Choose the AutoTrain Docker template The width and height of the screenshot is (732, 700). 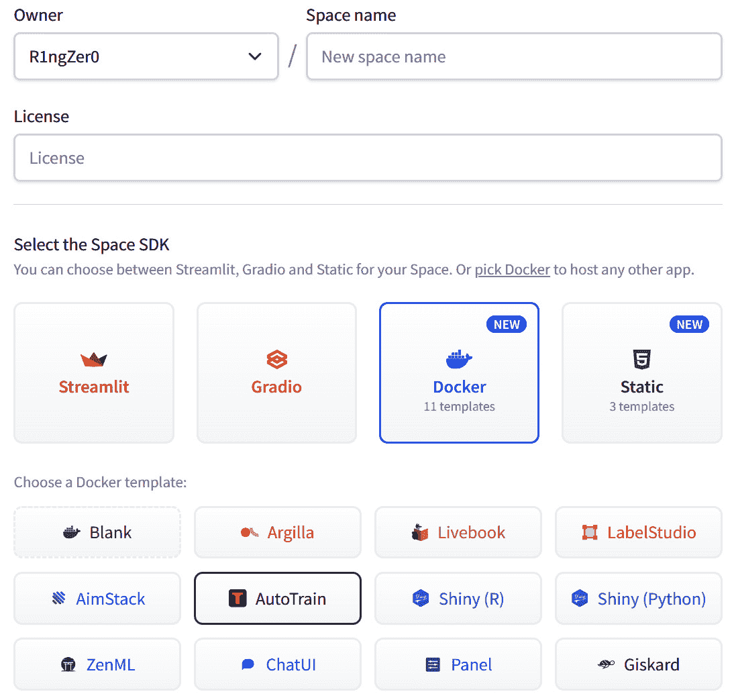pos(278,599)
